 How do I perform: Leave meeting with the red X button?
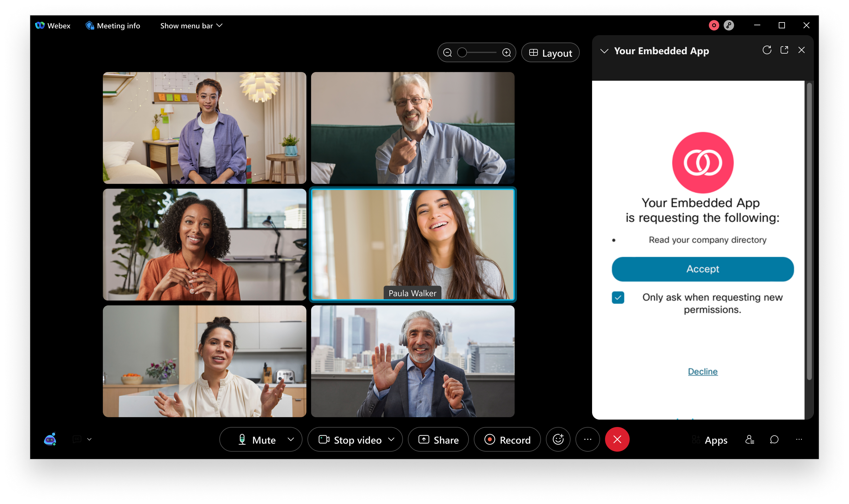(x=617, y=440)
